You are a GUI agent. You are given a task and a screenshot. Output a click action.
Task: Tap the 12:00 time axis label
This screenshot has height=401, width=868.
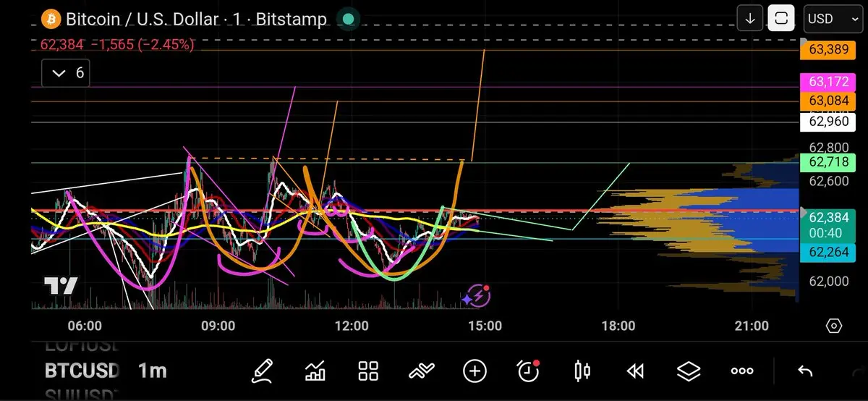click(352, 326)
